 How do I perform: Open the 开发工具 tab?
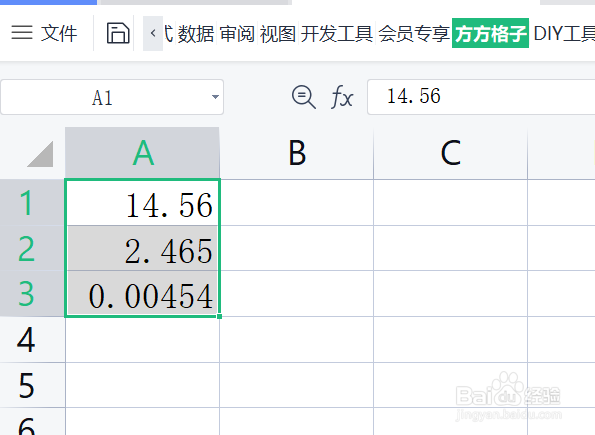(337, 34)
